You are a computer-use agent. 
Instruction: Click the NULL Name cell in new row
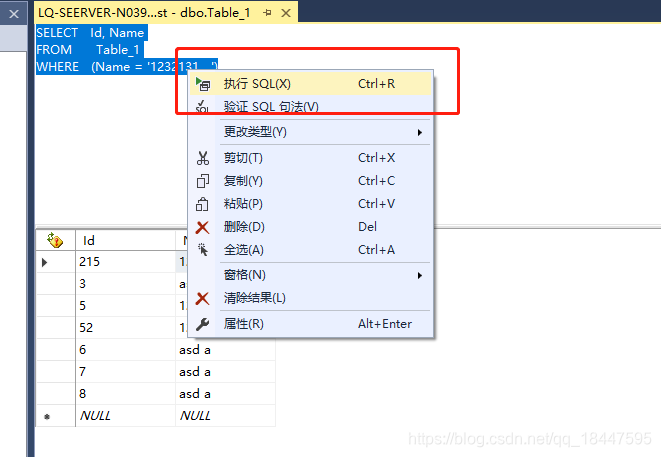[x=226, y=416]
